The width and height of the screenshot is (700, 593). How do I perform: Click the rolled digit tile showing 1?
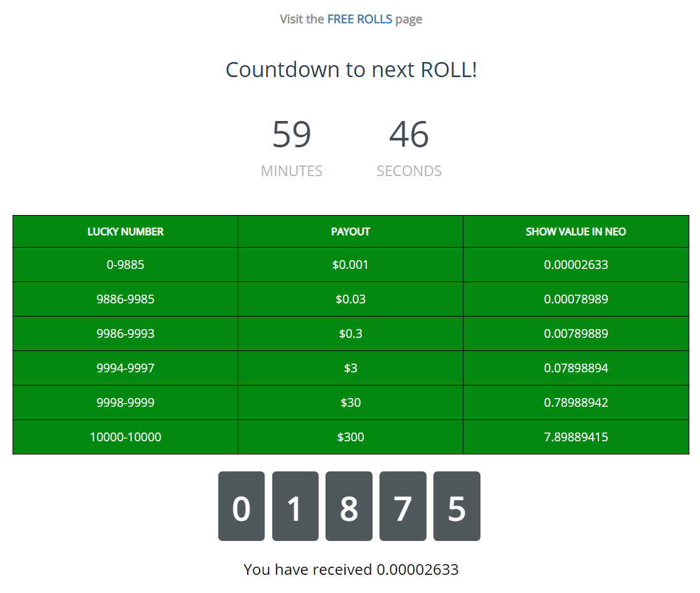[x=295, y=506]
